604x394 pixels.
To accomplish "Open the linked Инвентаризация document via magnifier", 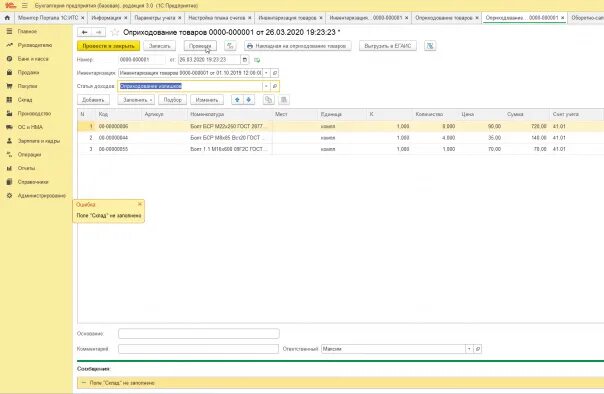I will click(x=275, y=73).
